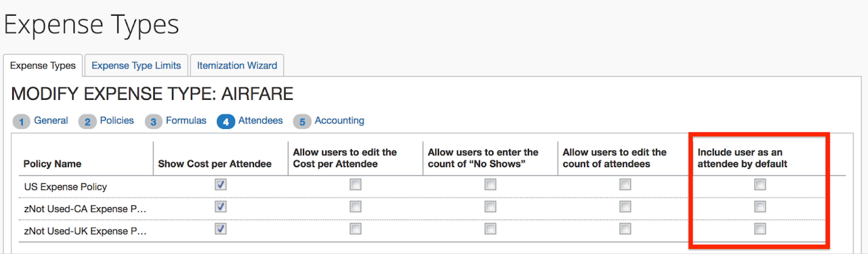
Task: Open the Formulas step link
Action: point(186,120)
